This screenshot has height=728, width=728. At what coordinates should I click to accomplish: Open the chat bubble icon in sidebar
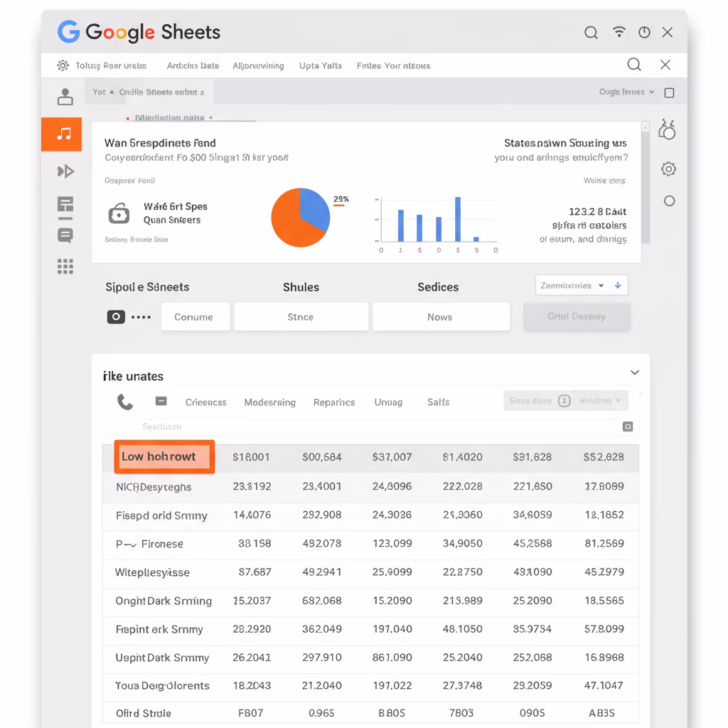coord(65,236)
